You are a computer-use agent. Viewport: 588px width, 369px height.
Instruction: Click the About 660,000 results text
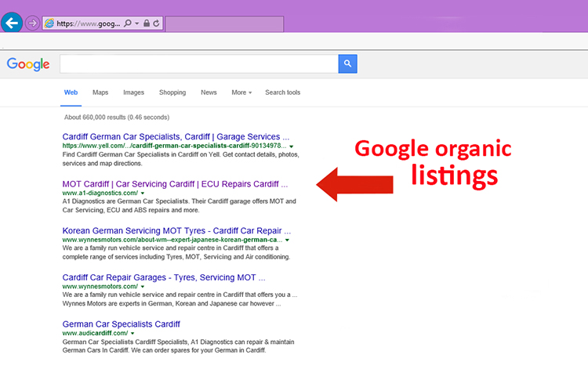click(117, 118)
